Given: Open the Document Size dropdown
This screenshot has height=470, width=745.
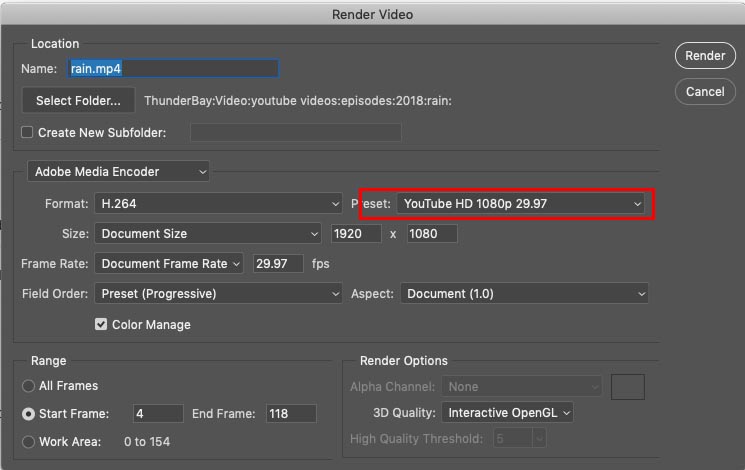Looking at the screenshot, I should (208, 234).
